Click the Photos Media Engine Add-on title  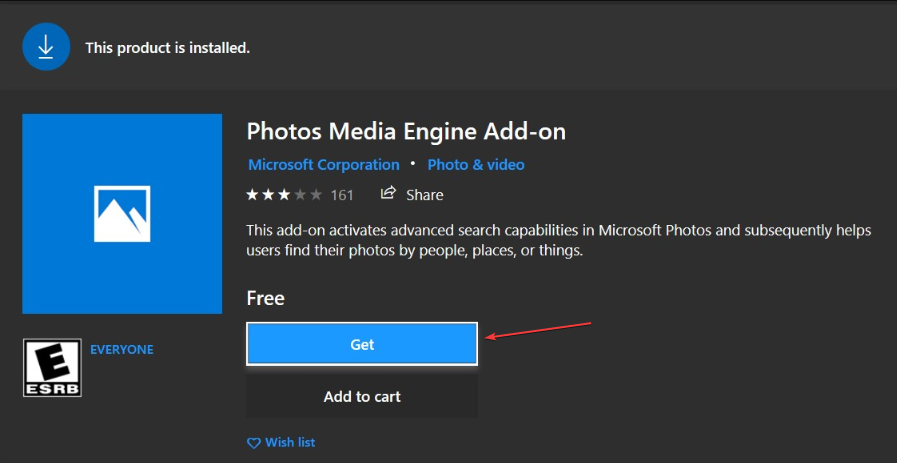406,132
